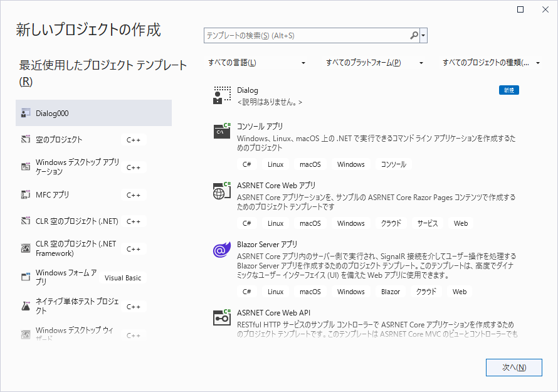Screen dimensions: 558x392
Task: Choose CLR 空のプロジェクト (.NET Framework) template
Action: pos(76,248)
